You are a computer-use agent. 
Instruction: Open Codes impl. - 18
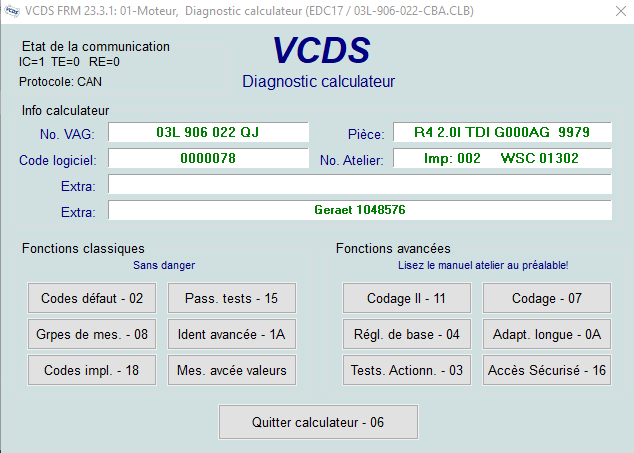tap(92, 370)
